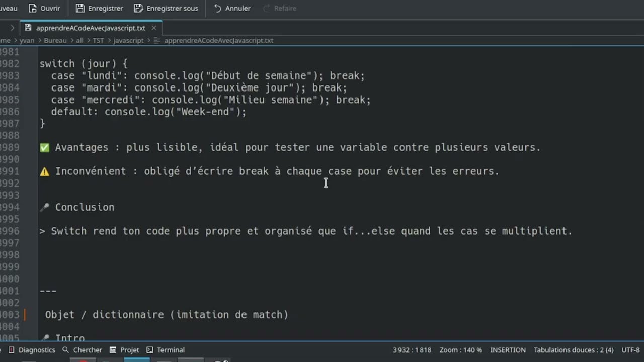Expand chevron after Bureau breadcrumb
Viewport: 644px width, 362px height.
[x=71, y=40]
